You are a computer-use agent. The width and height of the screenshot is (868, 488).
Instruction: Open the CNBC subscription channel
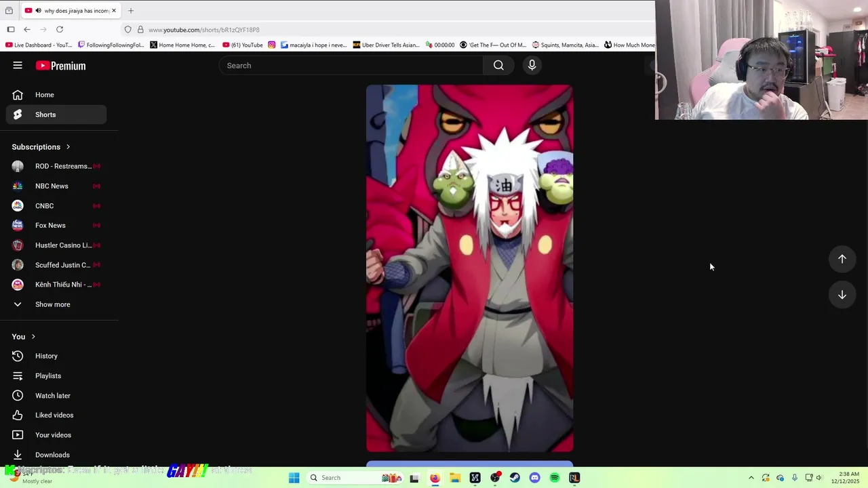tap(56, 205)
